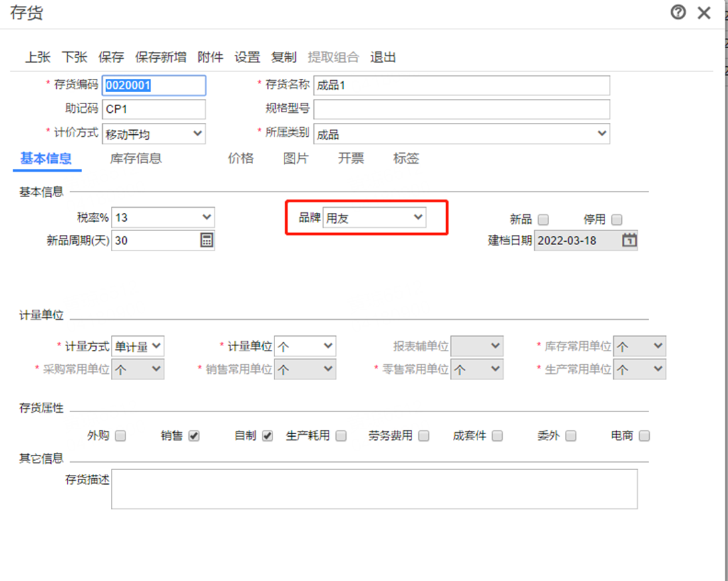This screenshot has width=728, height=581.
Task: Click the empty 规格型号 field
Action: coord(462,109)
